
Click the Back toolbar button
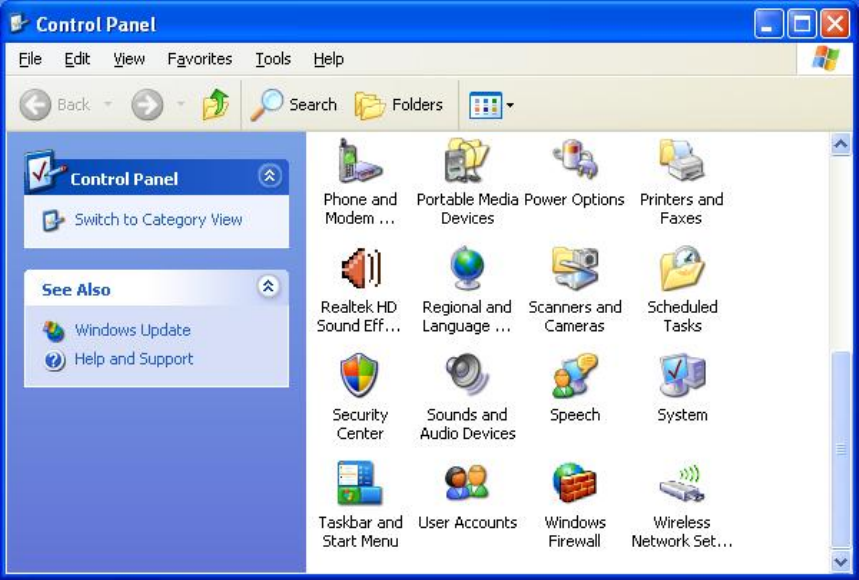pos(55,105)
